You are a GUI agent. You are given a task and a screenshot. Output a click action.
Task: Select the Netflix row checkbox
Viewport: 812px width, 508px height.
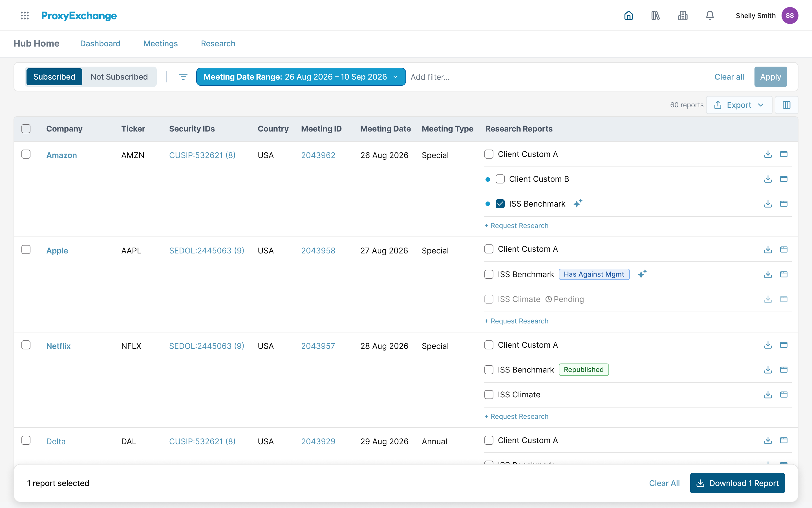click(26, 345)
